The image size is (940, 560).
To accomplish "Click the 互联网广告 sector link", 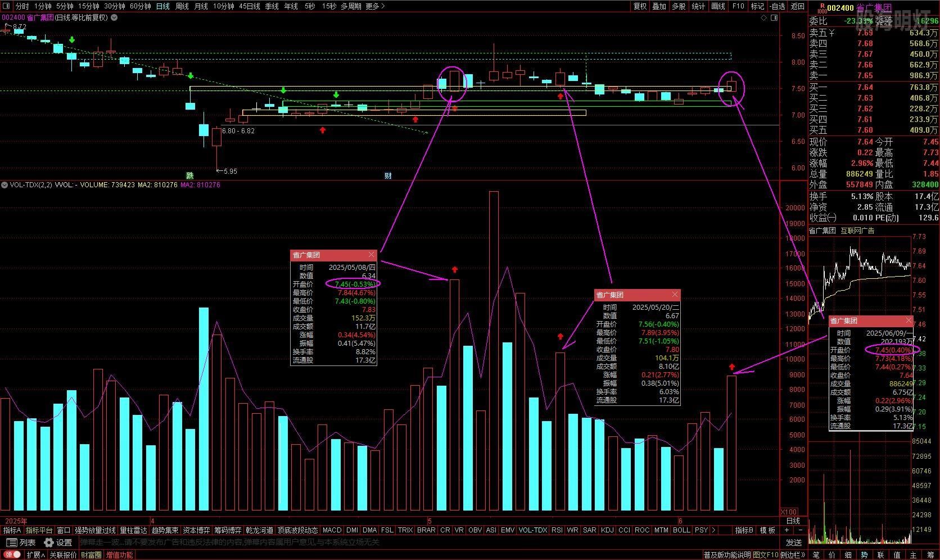I will (857, 231).
